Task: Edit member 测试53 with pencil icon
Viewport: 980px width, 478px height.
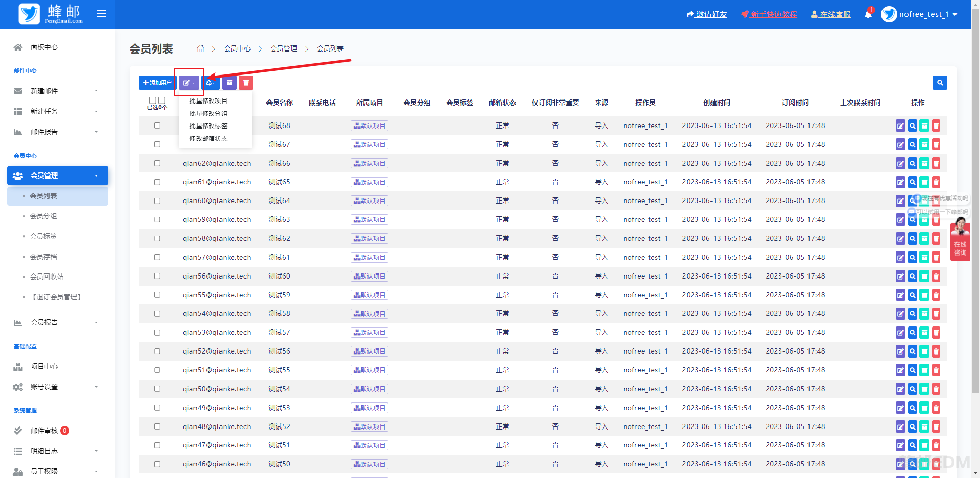Action: (x=900, y=408)
